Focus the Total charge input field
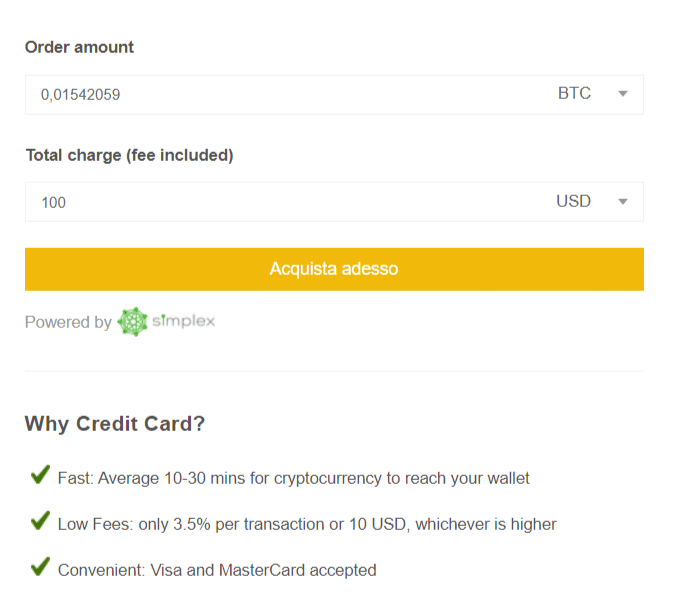 pyautogui.click(x=280, y=202)
